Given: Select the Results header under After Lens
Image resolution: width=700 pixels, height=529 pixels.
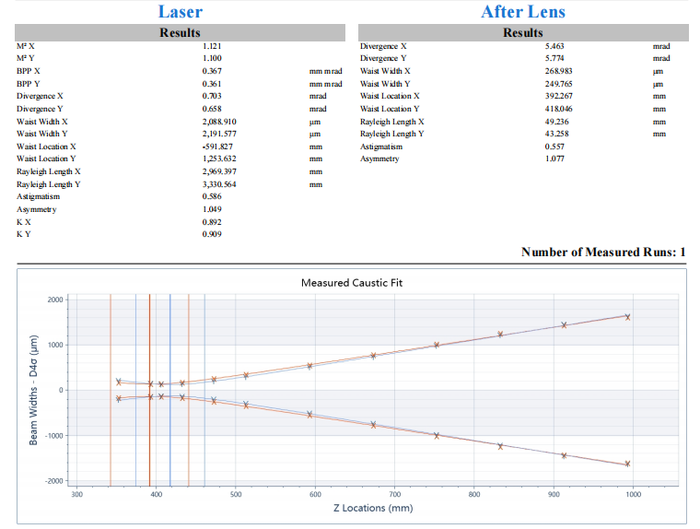Looking at the screenshot, I should tap(522, 33).
